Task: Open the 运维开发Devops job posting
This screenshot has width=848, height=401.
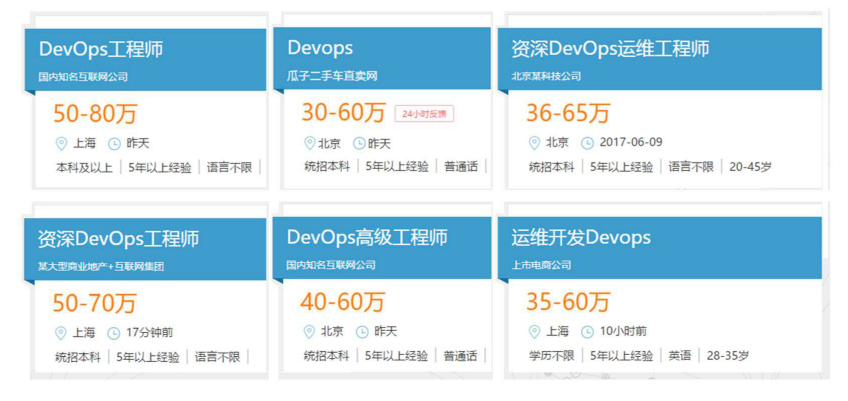Action: click(x=581, y=238)
